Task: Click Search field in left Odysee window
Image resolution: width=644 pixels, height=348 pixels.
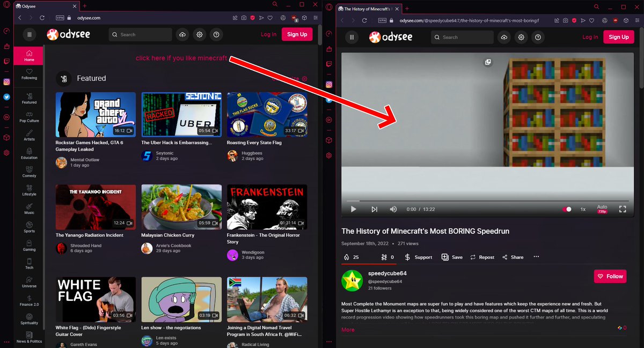Action: (x=140, y=34)
